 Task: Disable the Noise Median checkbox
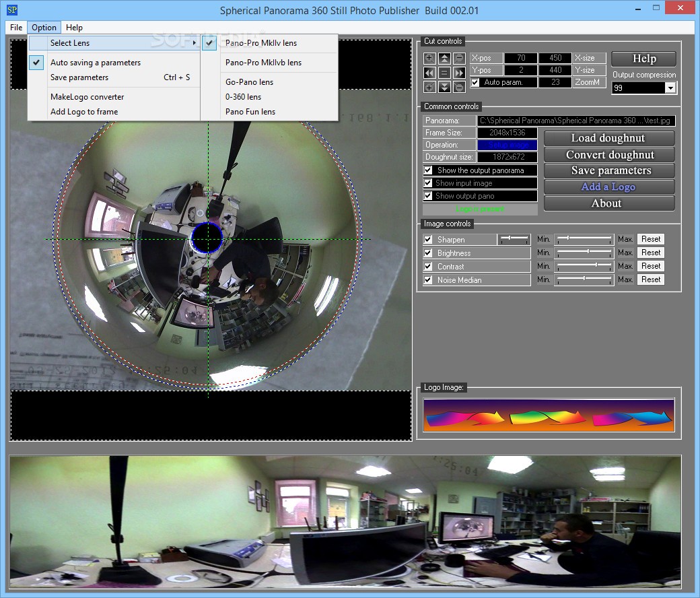[x=428, y=280]
